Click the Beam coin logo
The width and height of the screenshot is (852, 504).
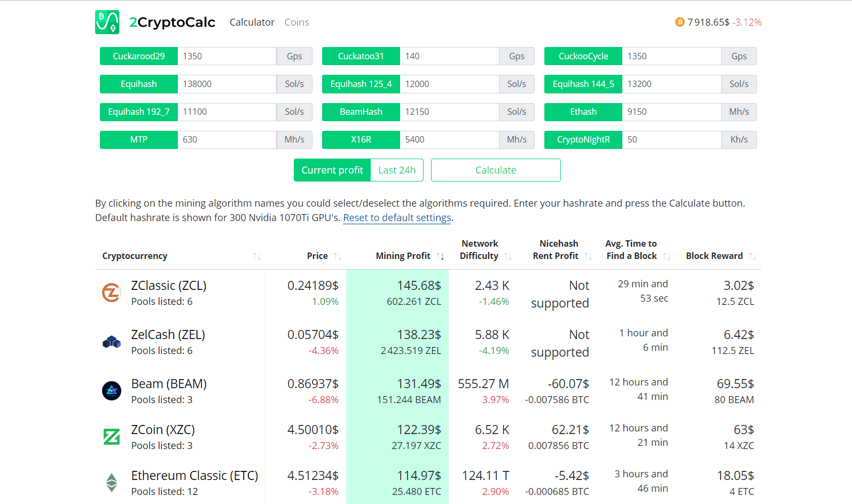(112, 391)
